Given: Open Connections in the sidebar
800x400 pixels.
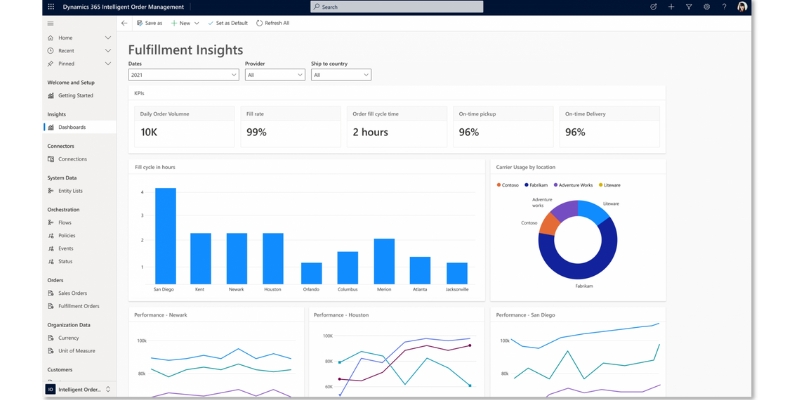Looking at the screenshot, I should pyautogui.click(x=72, y=158).
